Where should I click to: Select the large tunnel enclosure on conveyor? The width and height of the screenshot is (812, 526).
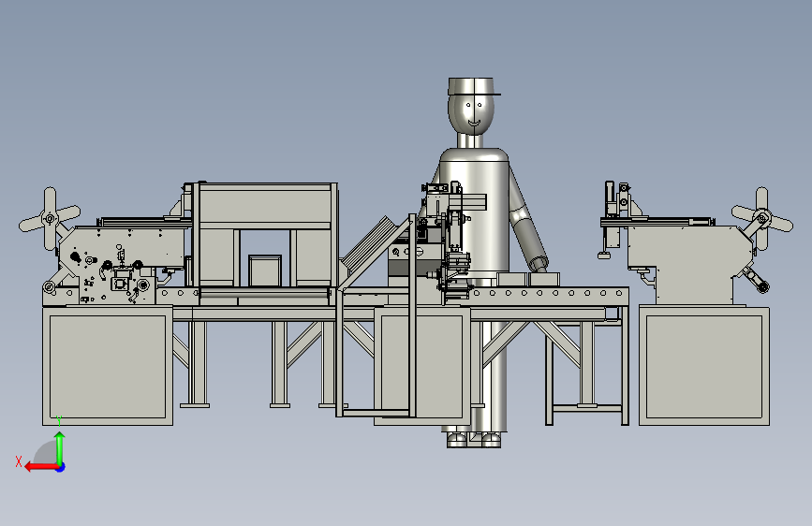(265, 236)
